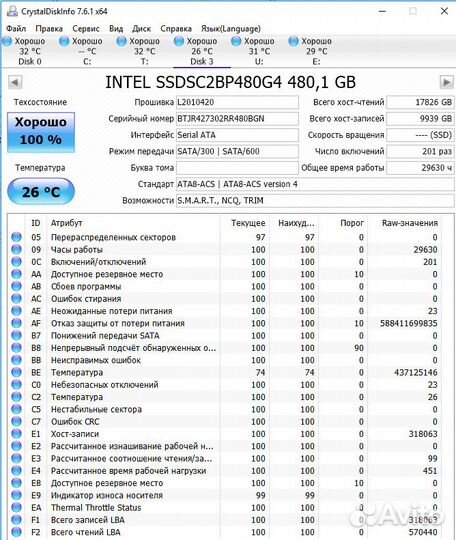456x540 pixels.
Task: Click status icon of row EA Thermal Throttle Status
Action: click(16, 508)
